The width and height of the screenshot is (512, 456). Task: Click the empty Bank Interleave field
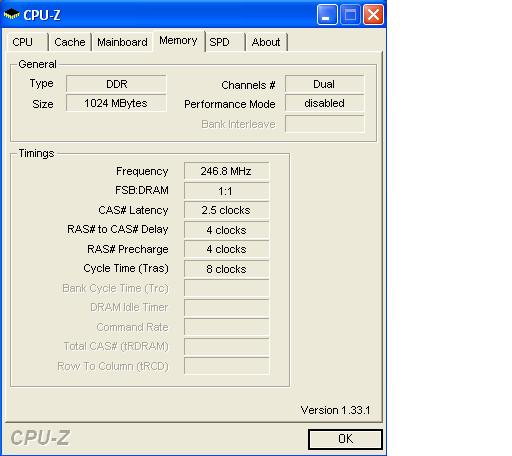pos(324,124)
